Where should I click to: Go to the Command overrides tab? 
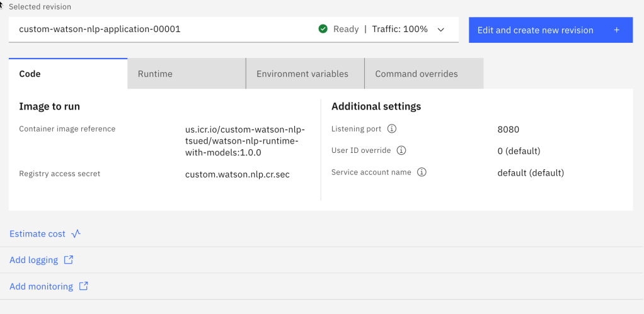pos(423,74)
